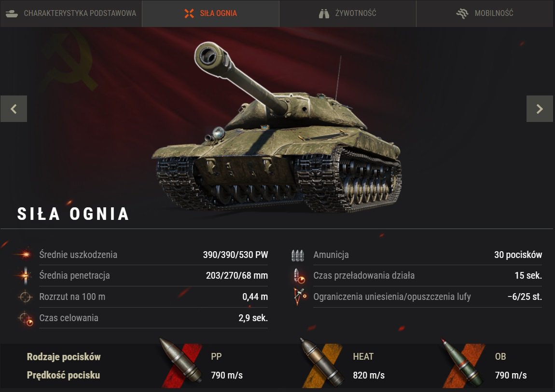The height and width of the screenshot is (392, 555).
Task: Click the Średnie uszkodzenia damage icon
Action: click(x=24, y=255)
